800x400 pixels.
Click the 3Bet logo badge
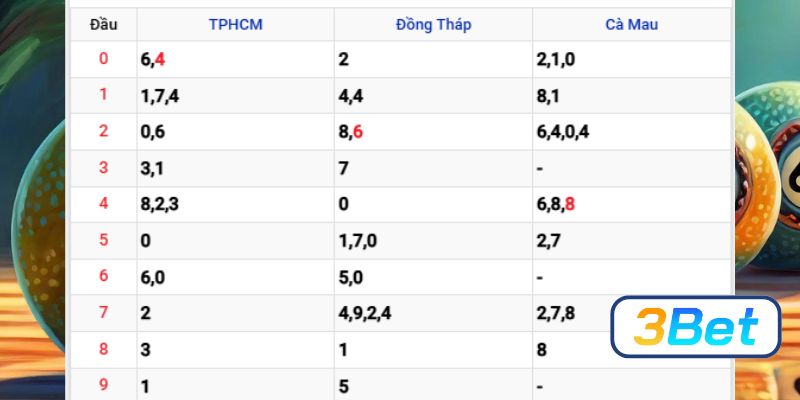pos(695,327)
